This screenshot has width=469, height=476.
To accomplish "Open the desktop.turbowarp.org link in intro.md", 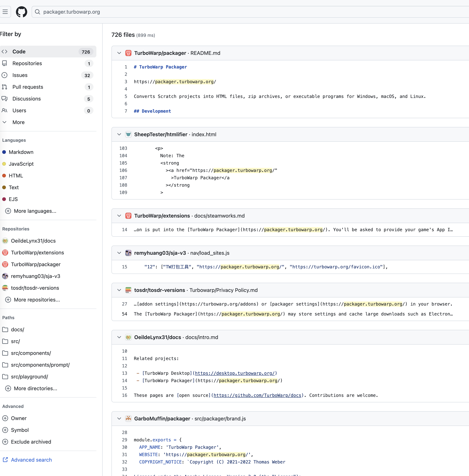I will (235, 373).
